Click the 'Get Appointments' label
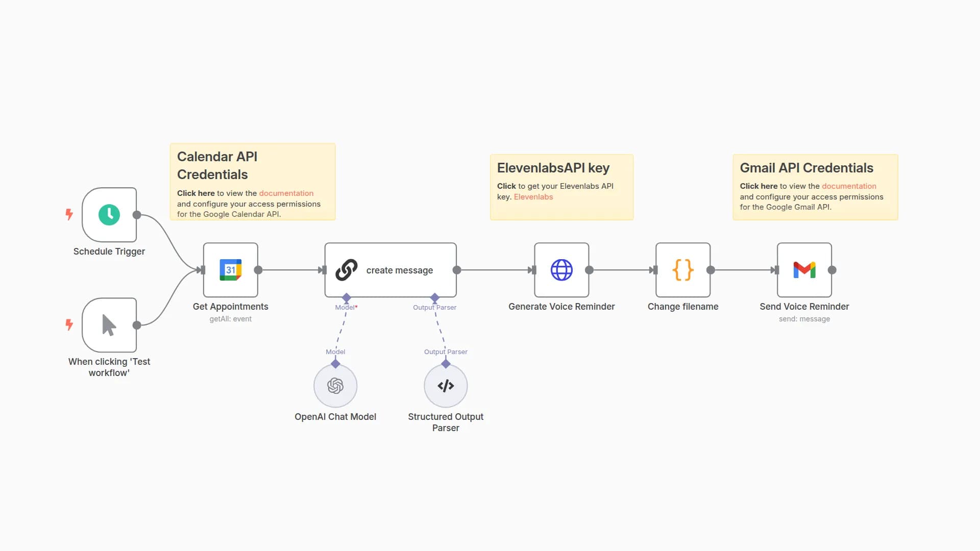This screenshot has height=551, width=980. coord(231,307)
